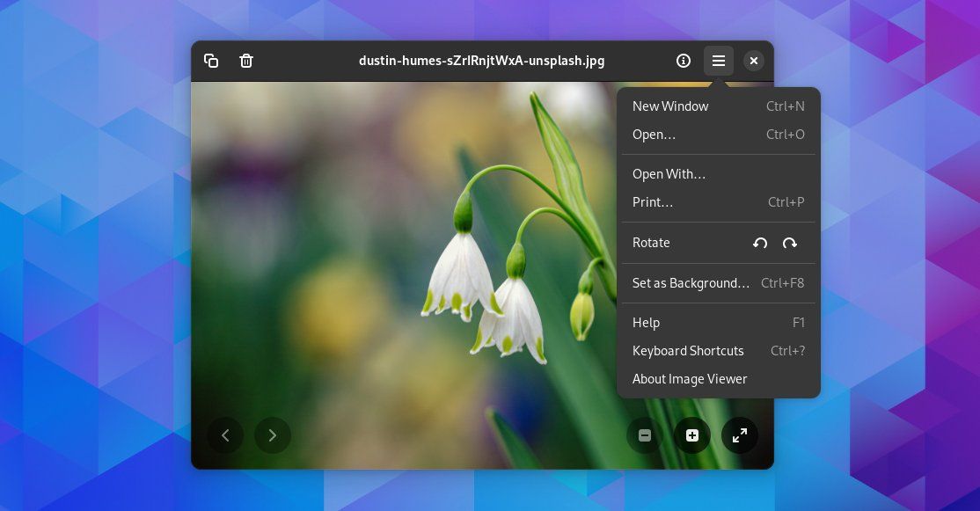Zoom into the image
The width and height of the screenshot is (980, 511).
pyautogui.click(x=692, y=434)
